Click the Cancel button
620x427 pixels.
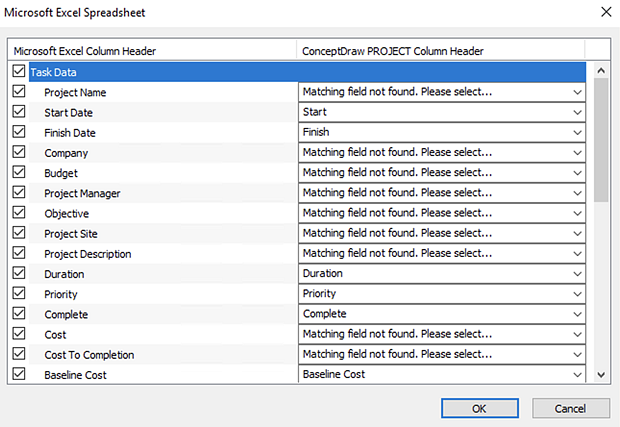click(x=571, y=408)
